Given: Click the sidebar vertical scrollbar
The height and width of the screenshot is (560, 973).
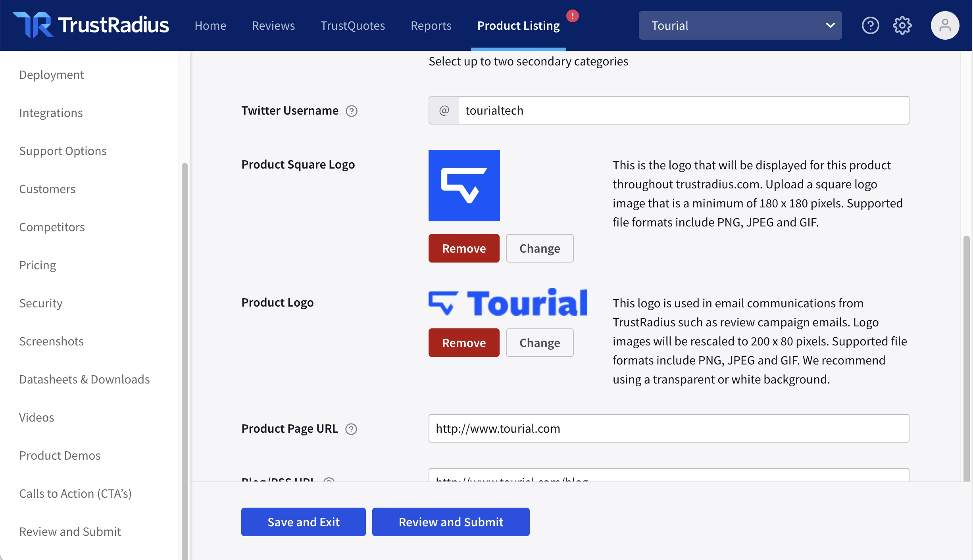Looking at the screenshot, I should click(185, 361).
